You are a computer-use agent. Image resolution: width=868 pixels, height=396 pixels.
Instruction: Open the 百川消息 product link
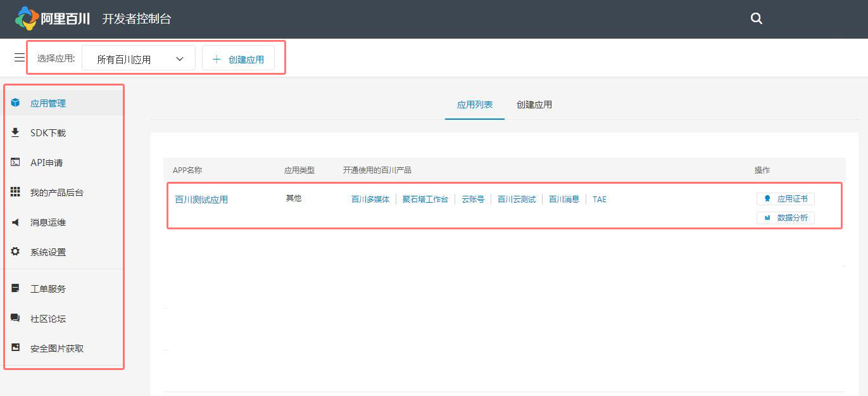564,200
